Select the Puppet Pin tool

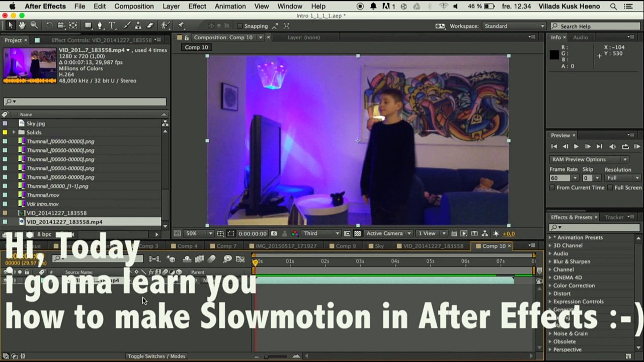[x=181, y=26]
